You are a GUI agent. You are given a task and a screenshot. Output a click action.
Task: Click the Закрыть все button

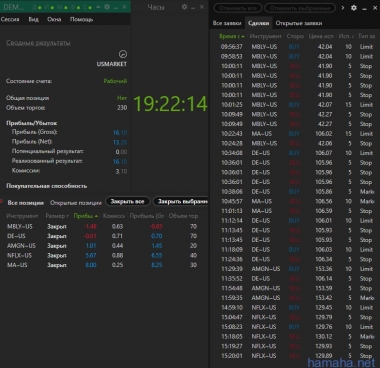coord(127,202)
